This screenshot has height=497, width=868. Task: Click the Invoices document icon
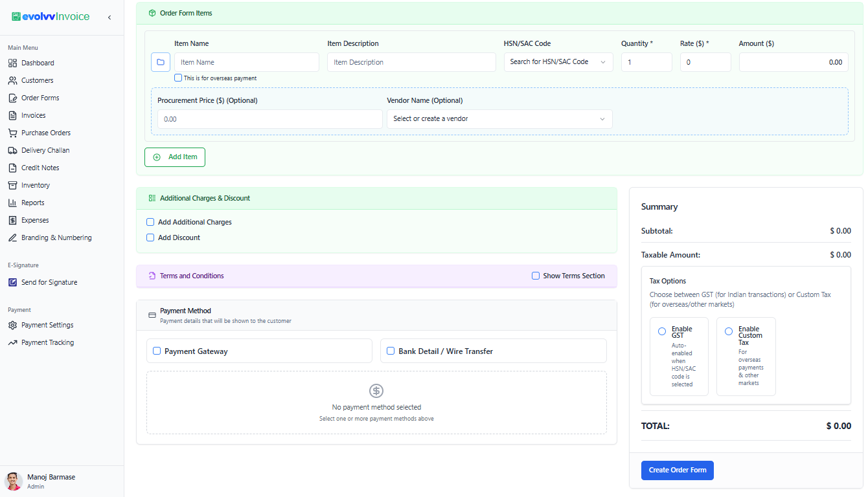[x=12, y=115]
